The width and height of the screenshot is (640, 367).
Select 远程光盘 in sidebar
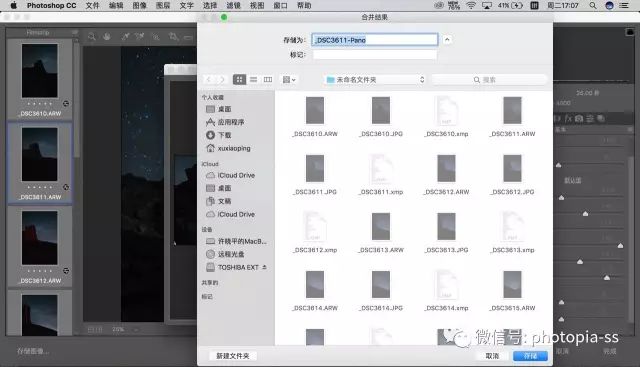(x=225, y=254)
